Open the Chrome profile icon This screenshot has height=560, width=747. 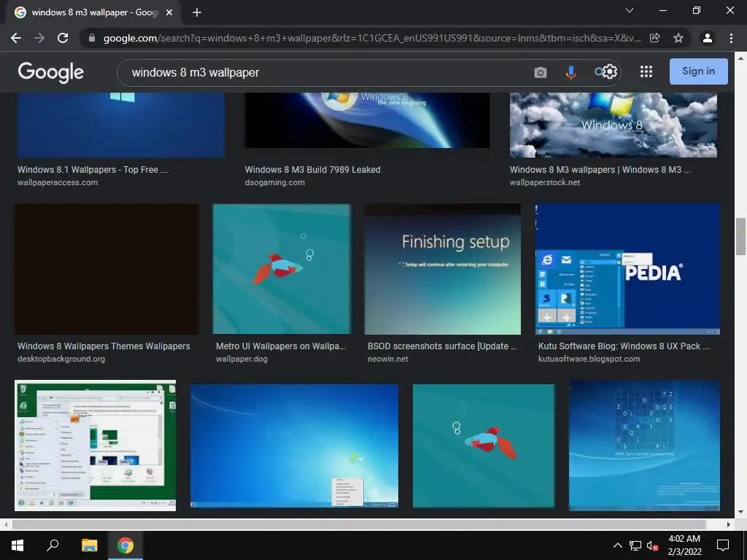pyautogui.click(x=708, y=38)
